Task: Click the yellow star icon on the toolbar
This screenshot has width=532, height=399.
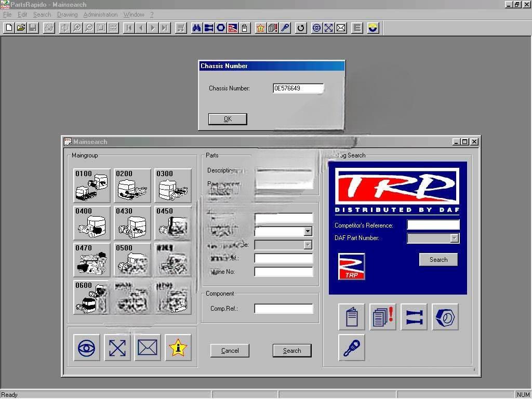Action: coord(260,28)
